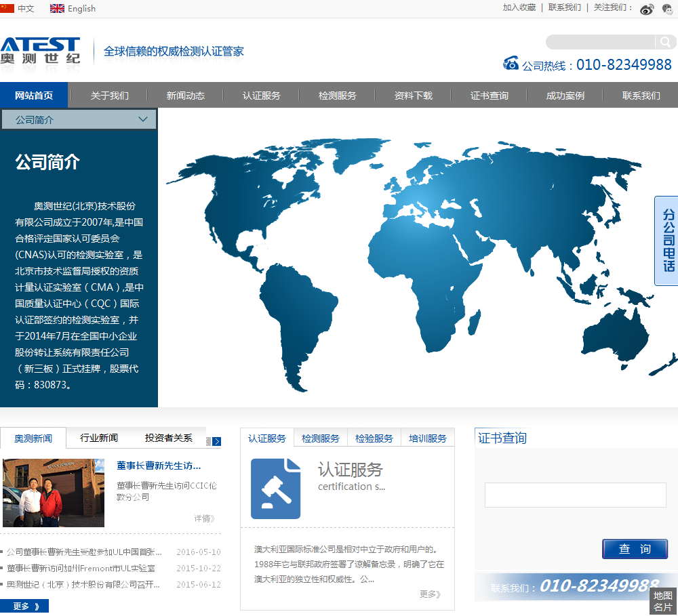
Task: Click 关注我们 label text
Action: (x=613, y=7)
